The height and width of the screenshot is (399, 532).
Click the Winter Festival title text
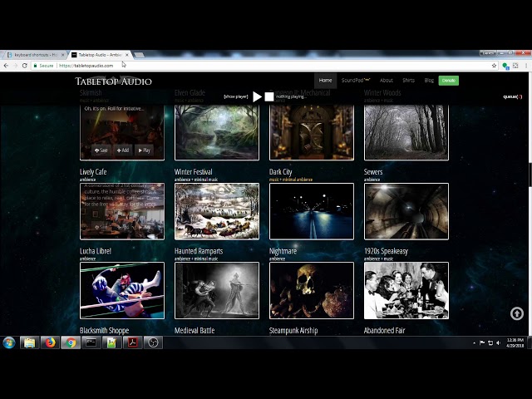pos(194,172)
